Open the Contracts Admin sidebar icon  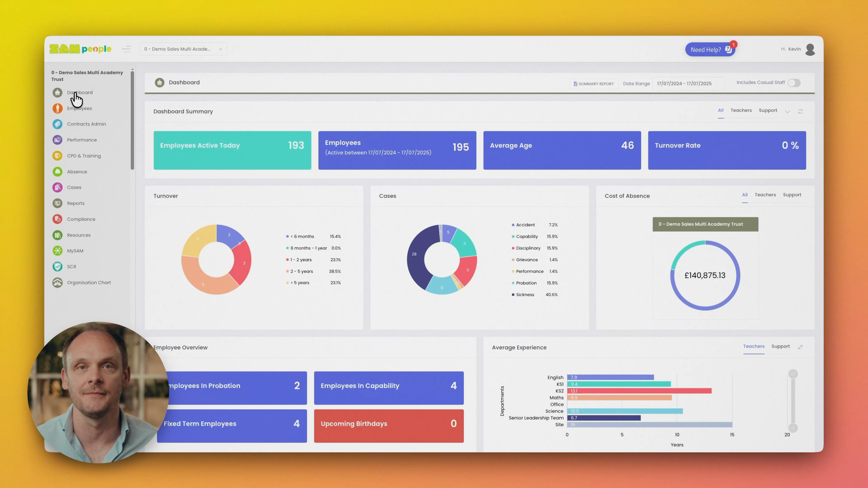tap(57, 124)
